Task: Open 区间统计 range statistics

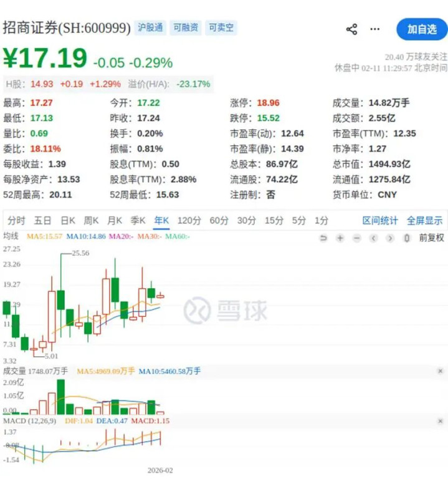Action: [380, 220]
